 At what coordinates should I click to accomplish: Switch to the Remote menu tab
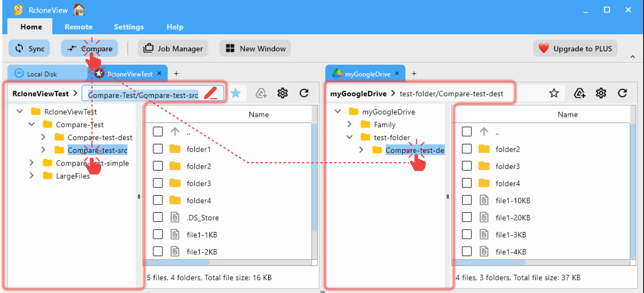pyautogui.click(x=78, y=27)
